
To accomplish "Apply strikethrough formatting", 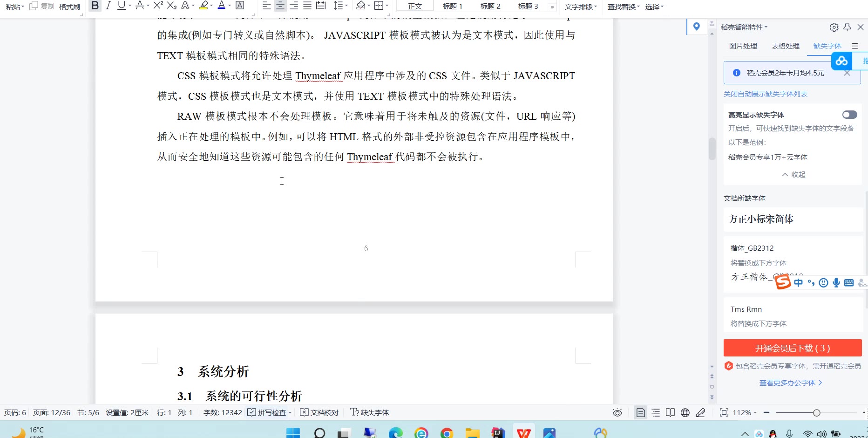I will tap(139, 6).
